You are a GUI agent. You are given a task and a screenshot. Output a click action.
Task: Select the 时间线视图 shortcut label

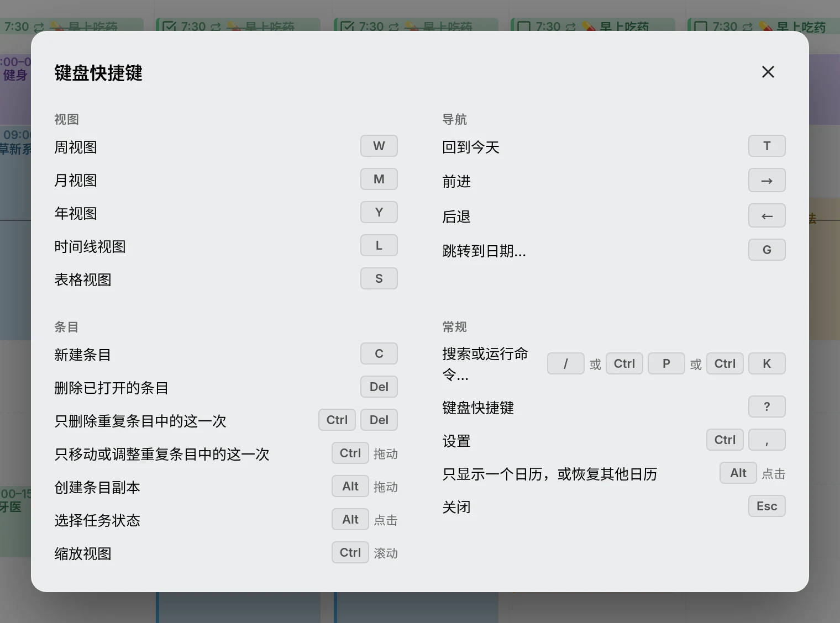pyautogui.click(x=90, y=247)
